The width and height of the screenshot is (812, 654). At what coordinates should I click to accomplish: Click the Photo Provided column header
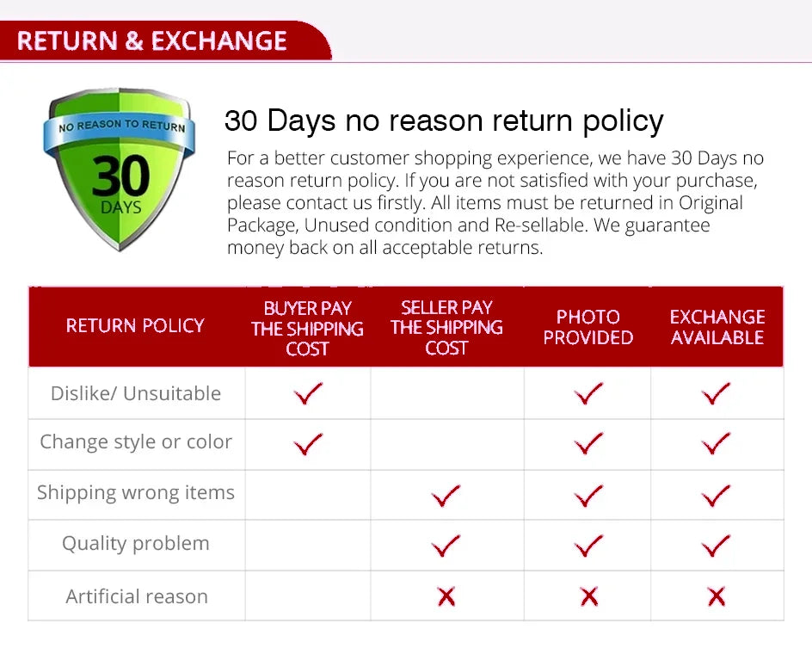coord(588,327)
